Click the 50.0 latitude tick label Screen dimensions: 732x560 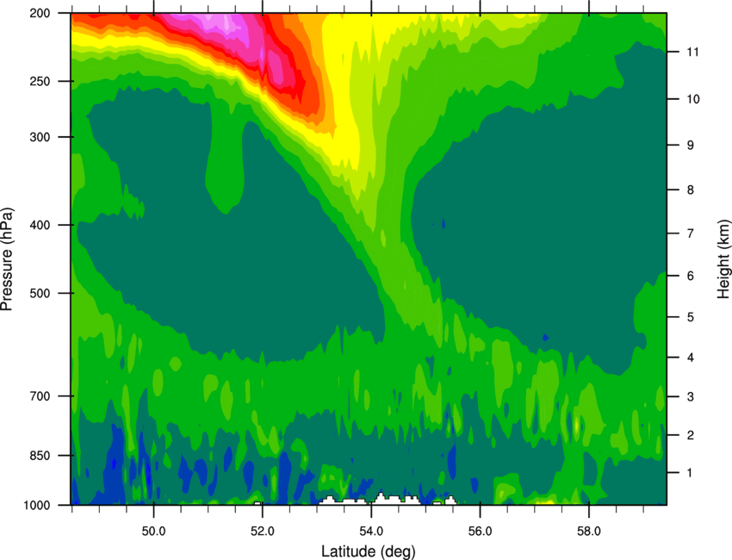153,532
